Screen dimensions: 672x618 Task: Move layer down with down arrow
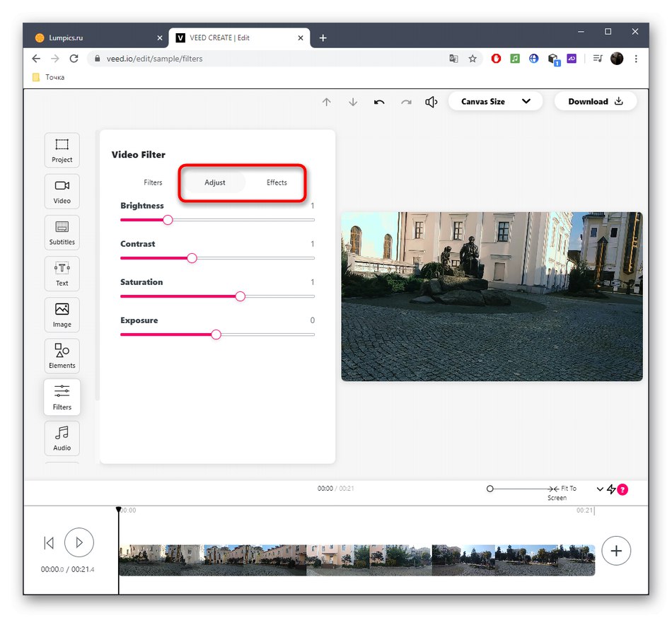353,102
